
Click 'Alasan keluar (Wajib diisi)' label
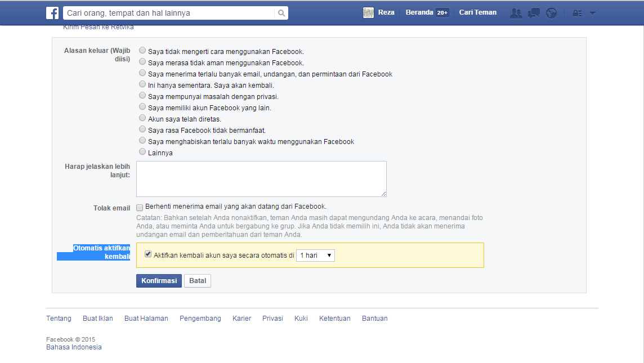pos(97,55)
